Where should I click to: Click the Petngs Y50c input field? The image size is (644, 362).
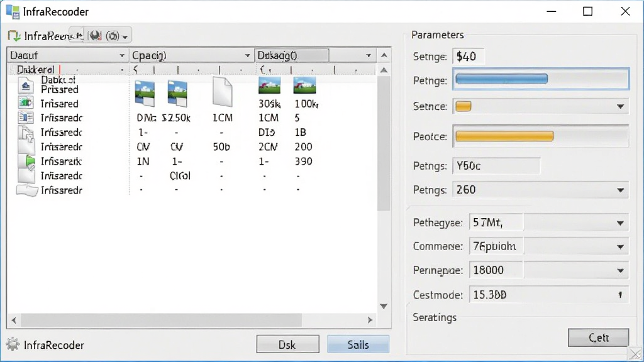496,166
